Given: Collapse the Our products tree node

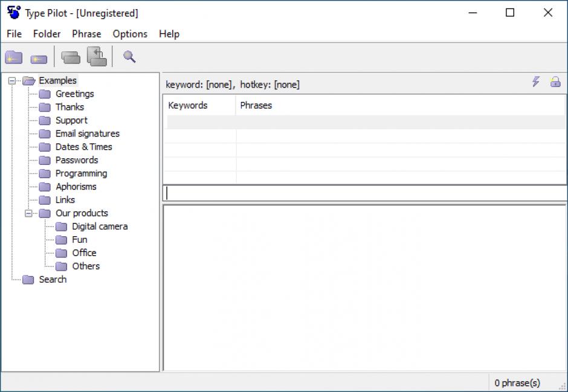Looking at the screenshot, I should click(x=28, y=214).
